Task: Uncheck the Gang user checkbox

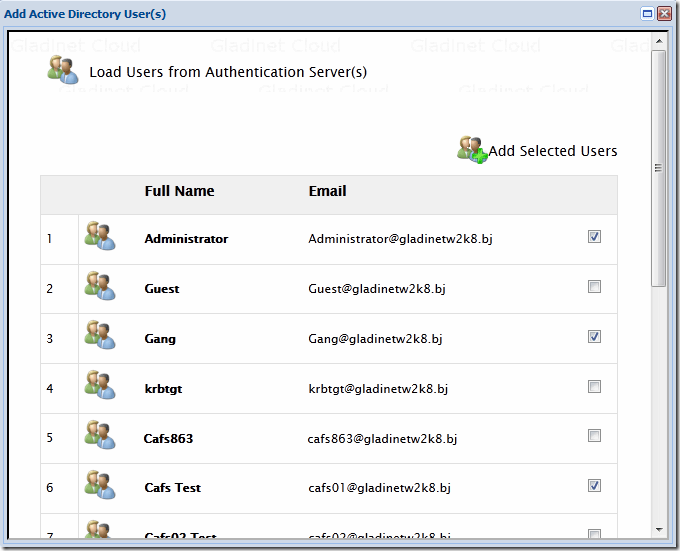Action: tap(594, 336)
